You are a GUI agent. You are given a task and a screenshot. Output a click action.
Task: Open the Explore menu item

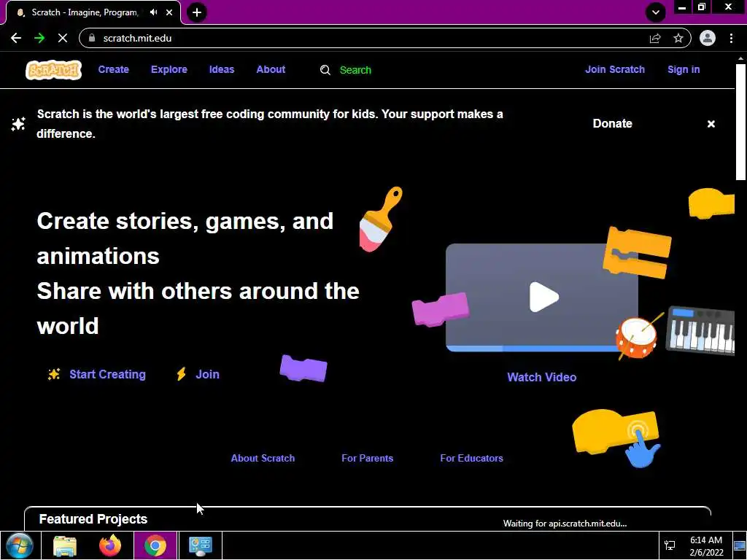coord(169,69)
